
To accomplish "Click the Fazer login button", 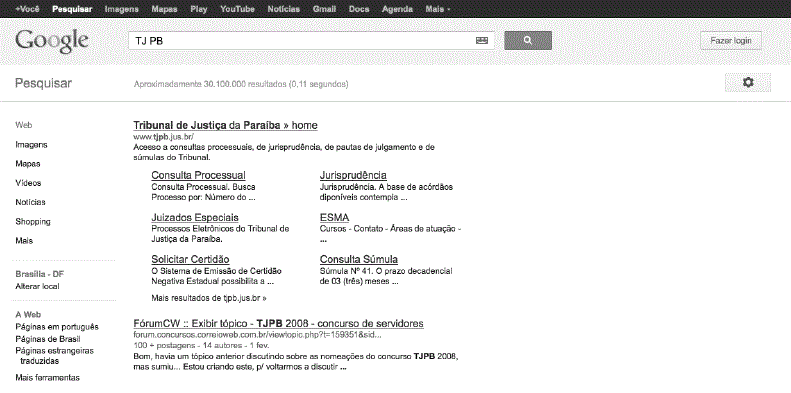I will tap(731, 41).
